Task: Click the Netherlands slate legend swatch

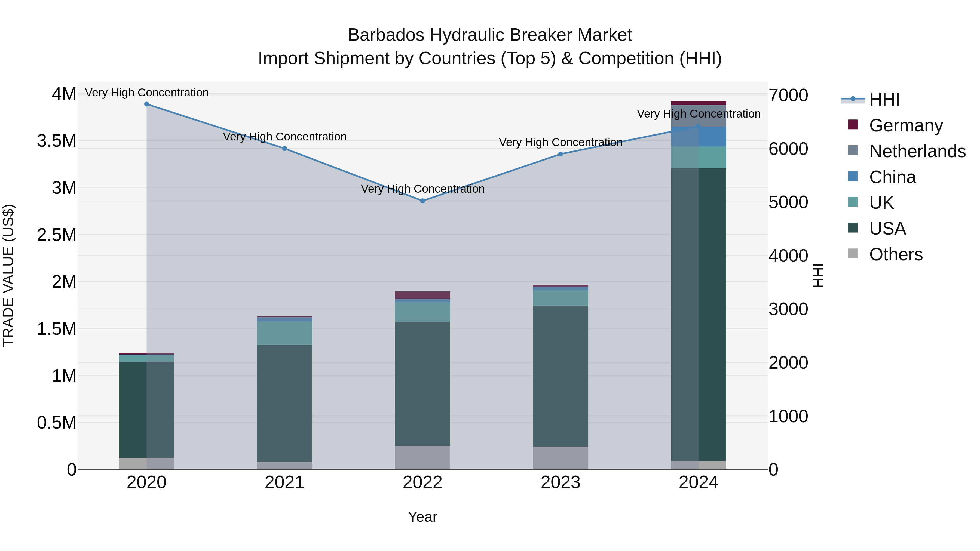Action: [853, 150]
